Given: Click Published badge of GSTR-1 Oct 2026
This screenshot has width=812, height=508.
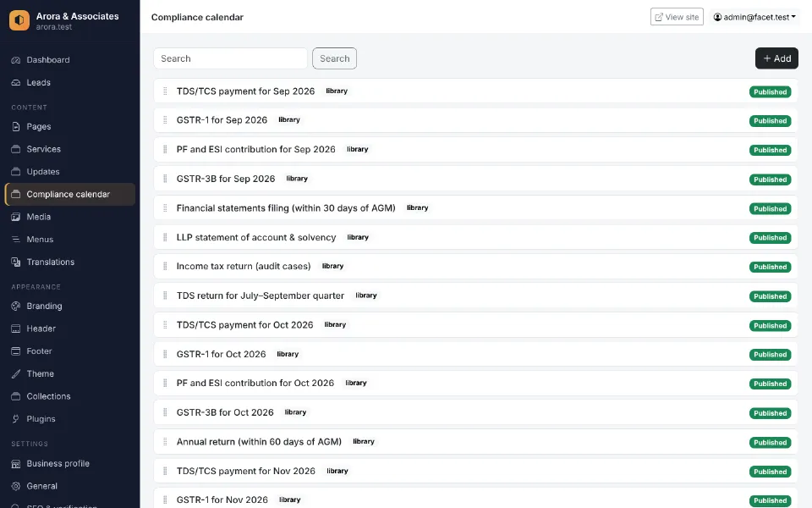Looking at the screenshot, I should pos(770,355).
